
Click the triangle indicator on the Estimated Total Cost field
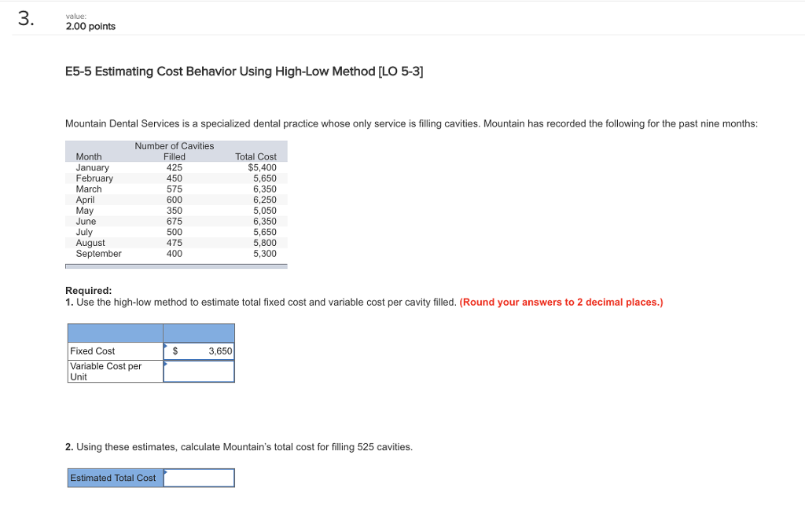click(x=166, y=471)
